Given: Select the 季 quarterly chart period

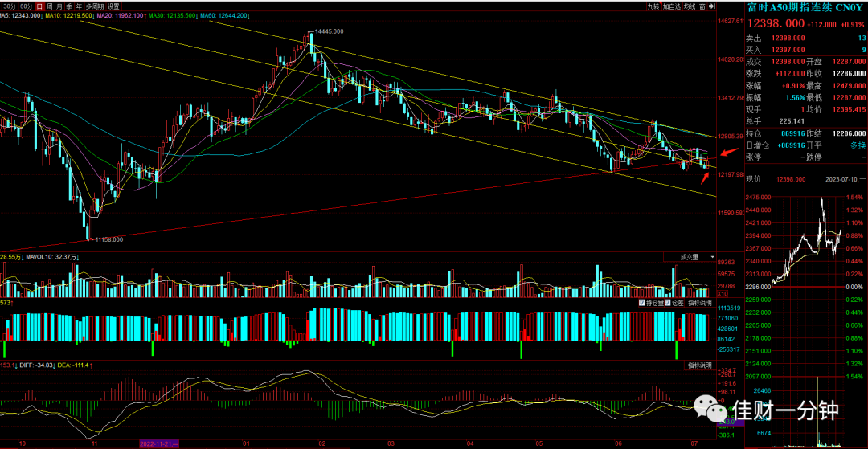Looking at the screenshot, I should click(x=69, y=6).
